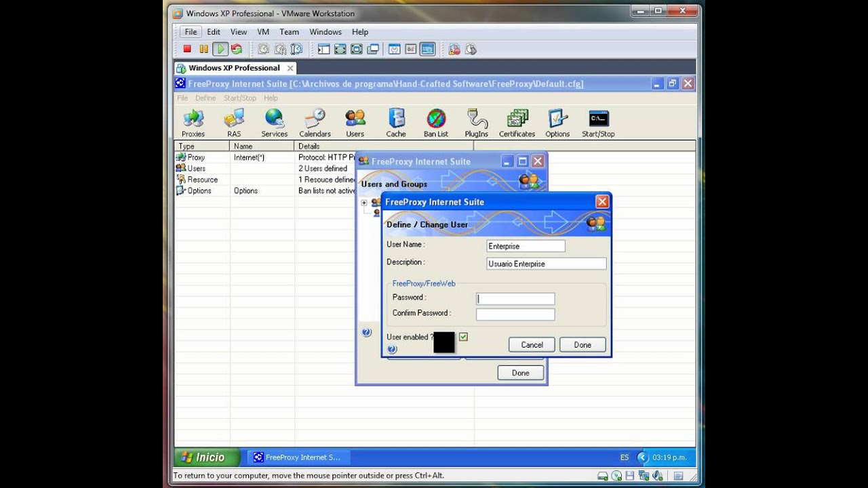Toggle the VMware sidebar view icon
The width and height of the screenshot is (868, 488).
[x=323, y=49]
